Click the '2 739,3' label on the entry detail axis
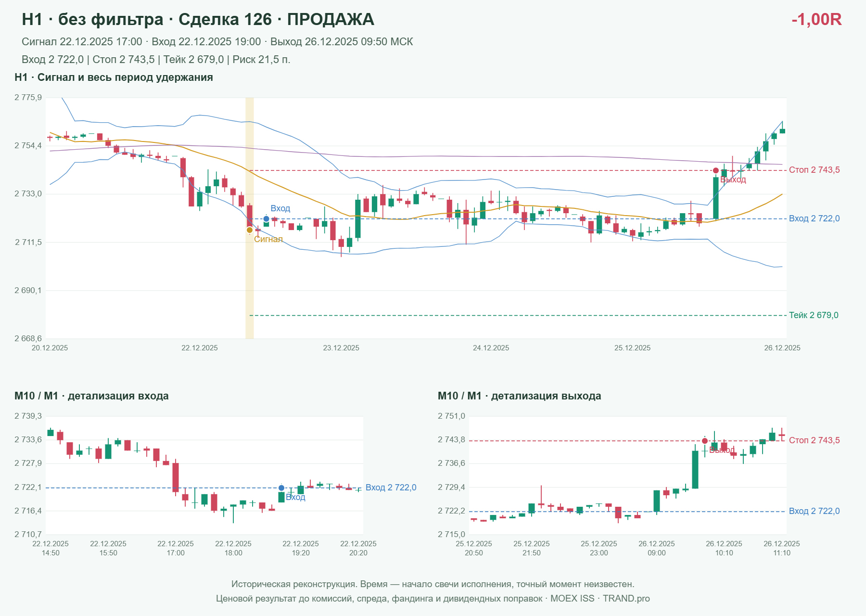This screenshot has width=866, height=616. (28, 416)
